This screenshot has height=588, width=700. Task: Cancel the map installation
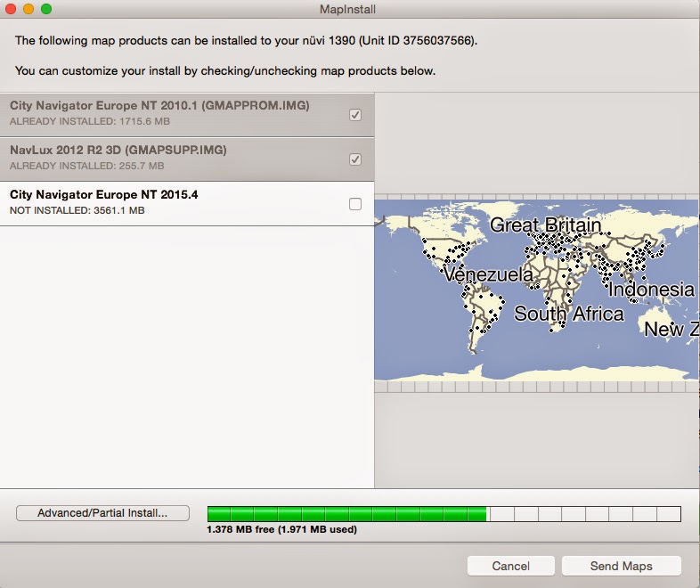pos(510,566)
